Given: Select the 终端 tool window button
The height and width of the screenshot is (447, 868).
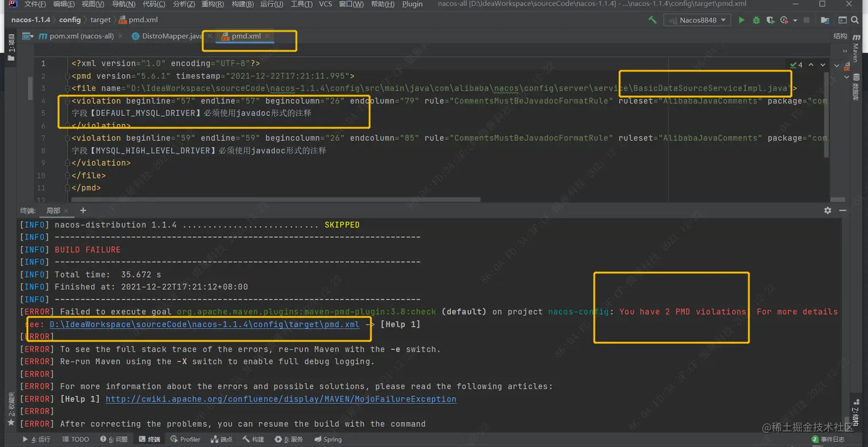Looking at the screenshot, I should point(150,440).
